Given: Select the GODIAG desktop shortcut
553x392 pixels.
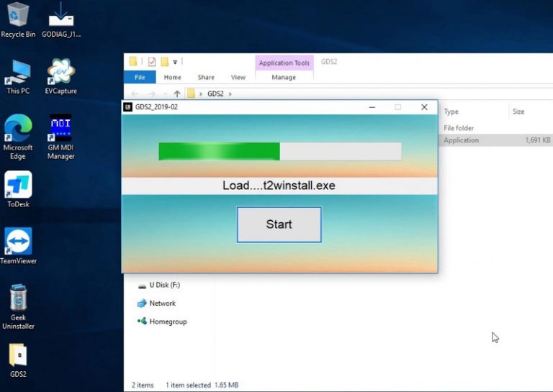Looking at the screenshot, I should (x=61, y=16).
